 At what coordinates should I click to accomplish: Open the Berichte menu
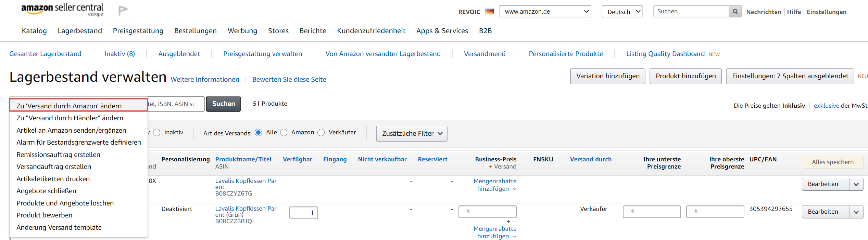pos(313,31)
